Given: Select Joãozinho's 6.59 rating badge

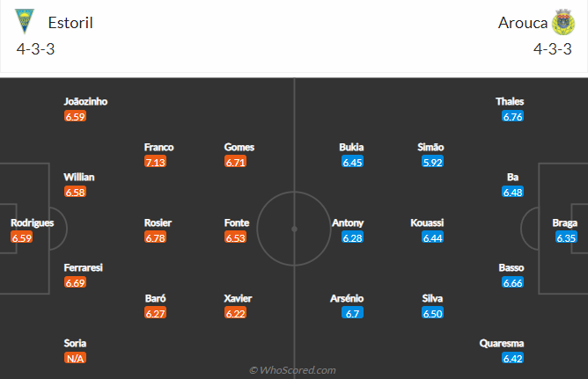Looking at the screenshot, I should tap(75, 116).
